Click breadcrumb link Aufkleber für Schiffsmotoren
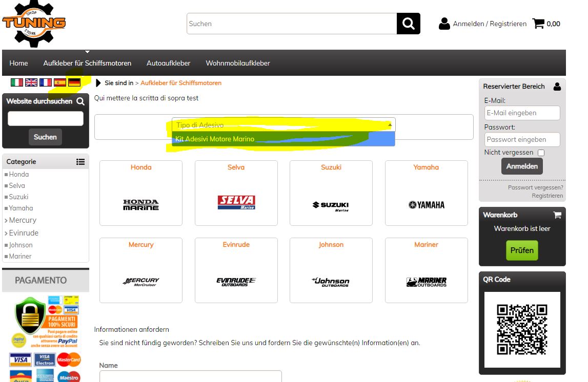This screenshot has height=382, width=588. (181, 83)
